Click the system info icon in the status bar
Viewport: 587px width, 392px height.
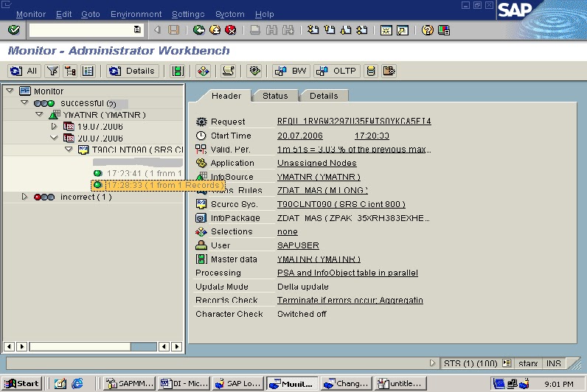tap(507, 363)
